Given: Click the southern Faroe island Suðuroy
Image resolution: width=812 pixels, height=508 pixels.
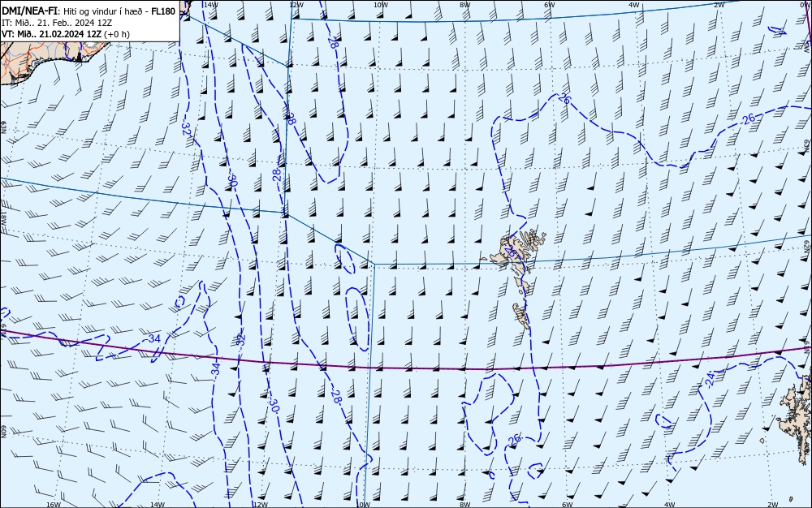Looking at the screenshot, I should tap(522, 315).
